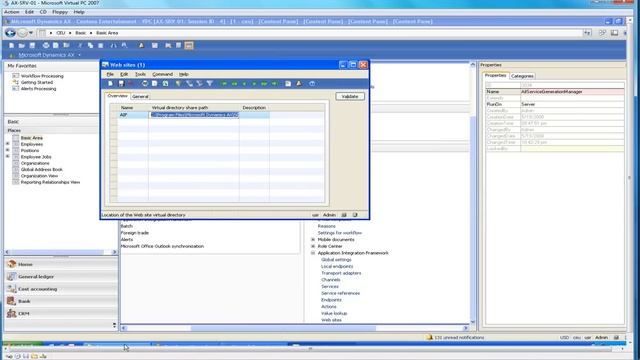The width and height of the screenshot is (640, 360).
Task: Open Command menu in Web sites window
Action: point(162,74)
